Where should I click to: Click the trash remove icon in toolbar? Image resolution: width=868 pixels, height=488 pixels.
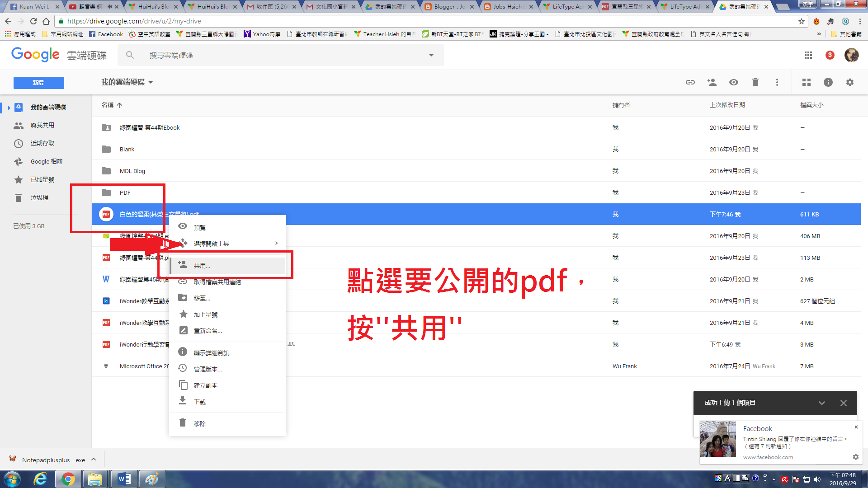click(755, 82)
